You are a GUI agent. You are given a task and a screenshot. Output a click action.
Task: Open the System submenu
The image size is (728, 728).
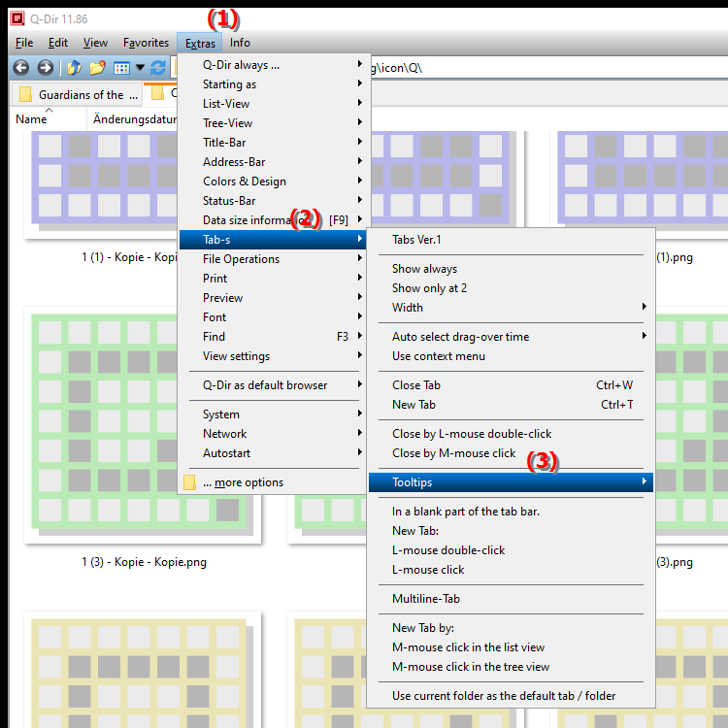(275, 414)
